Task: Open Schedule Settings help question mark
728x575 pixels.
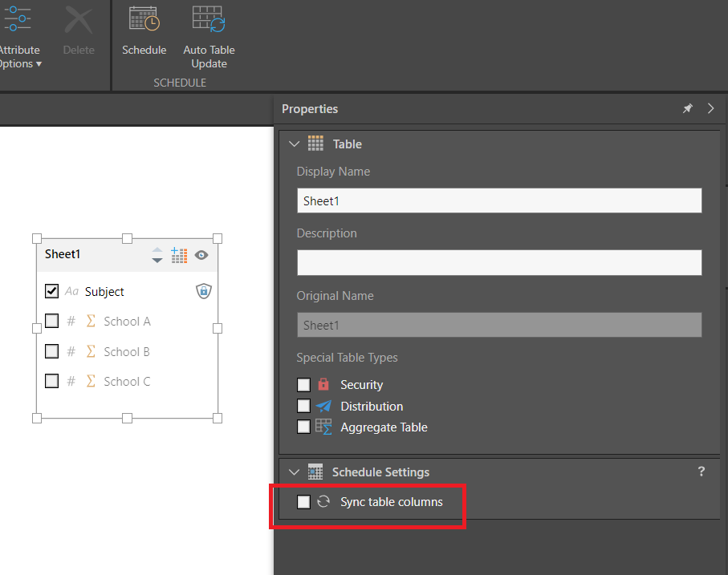Action: click(x=701, y=472)
